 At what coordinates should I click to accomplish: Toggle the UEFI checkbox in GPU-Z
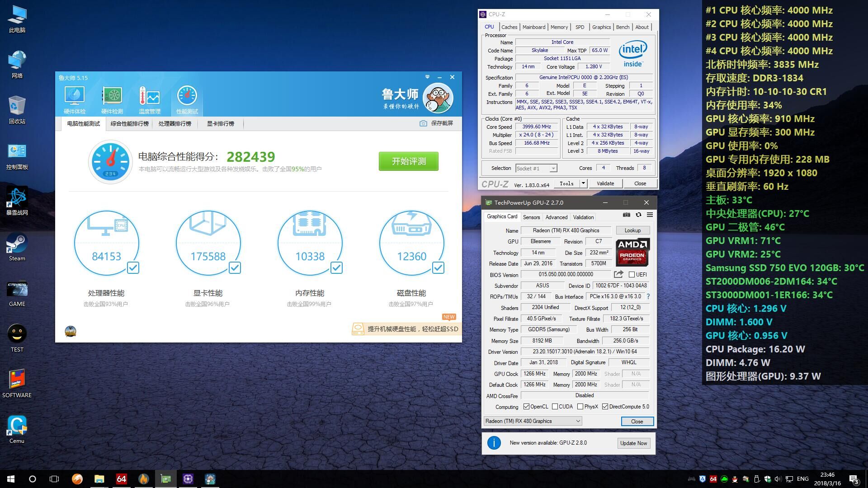click(632, 275)
